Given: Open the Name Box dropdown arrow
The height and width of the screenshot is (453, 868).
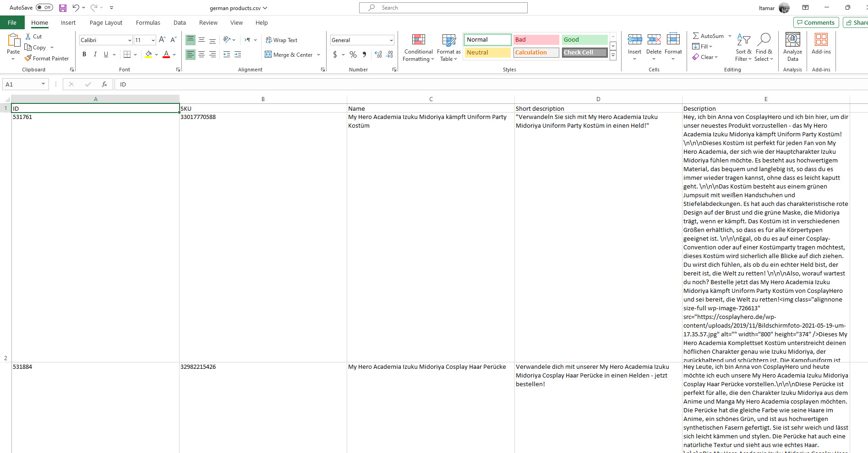Looking at the screenshot, I should [43, 84].
